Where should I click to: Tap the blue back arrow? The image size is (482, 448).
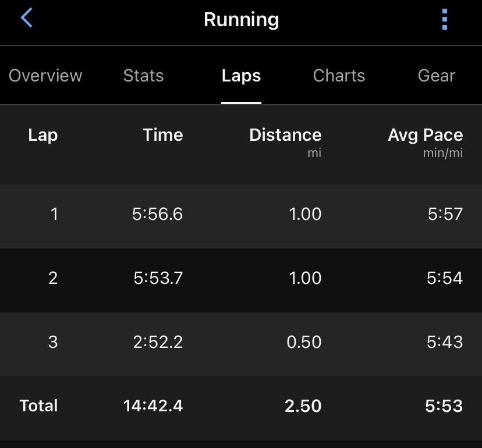(x=26, y=18)
